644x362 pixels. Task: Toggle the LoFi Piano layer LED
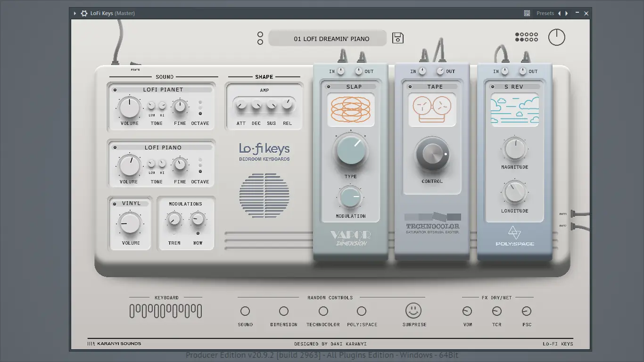pyautogui.click(x=115, y=148)
